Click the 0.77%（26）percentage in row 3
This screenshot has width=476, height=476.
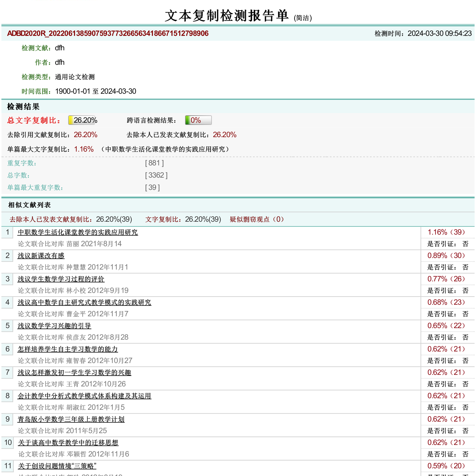pos(446,279)
